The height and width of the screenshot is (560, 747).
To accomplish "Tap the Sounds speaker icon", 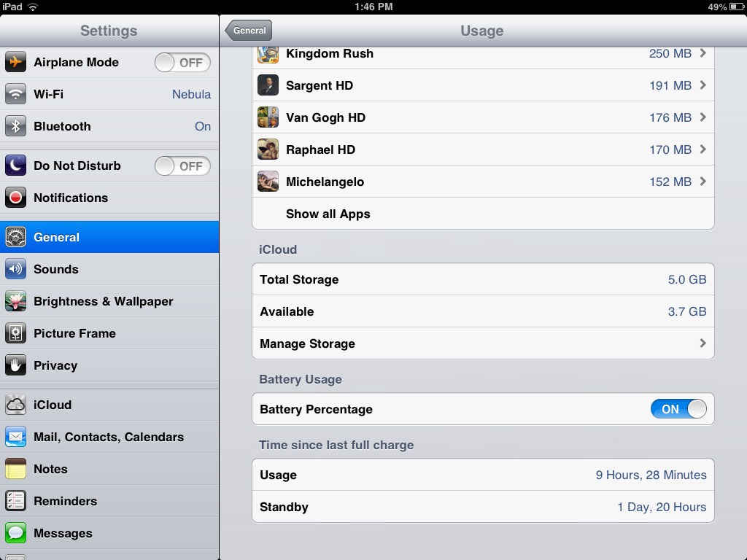I will click(x=15, y=269).
